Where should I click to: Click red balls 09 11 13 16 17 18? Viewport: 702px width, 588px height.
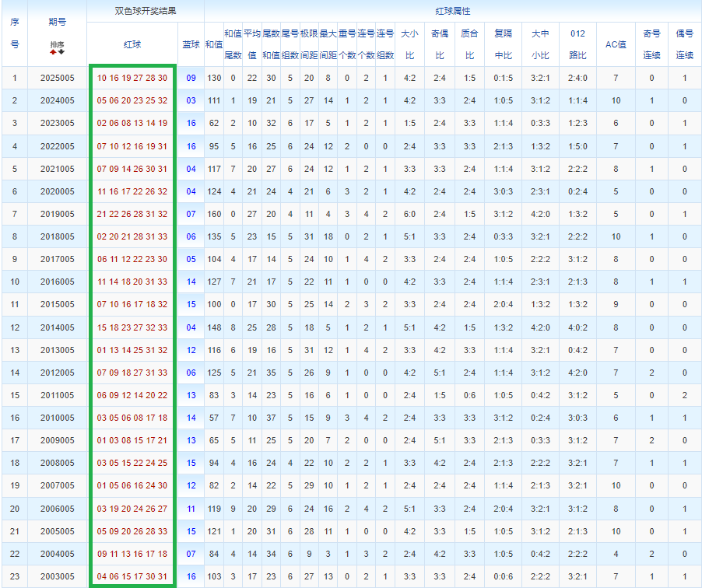[x=132, y=554]
